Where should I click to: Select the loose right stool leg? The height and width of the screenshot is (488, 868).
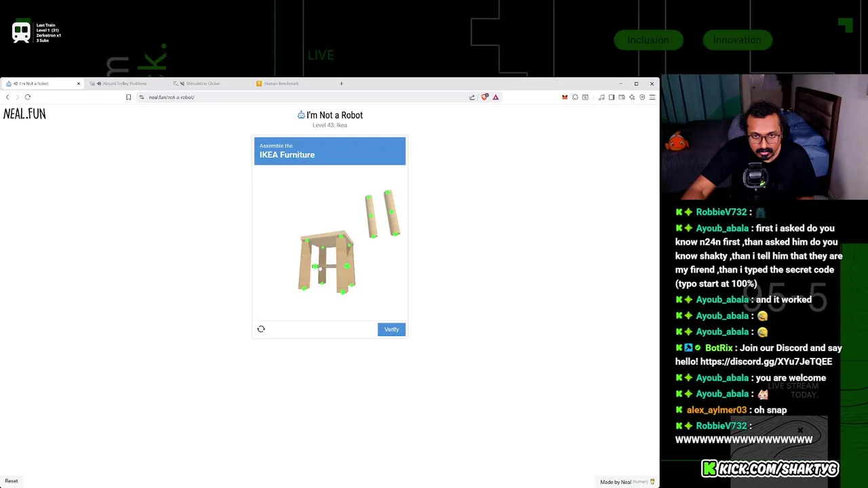click(392, 213)
